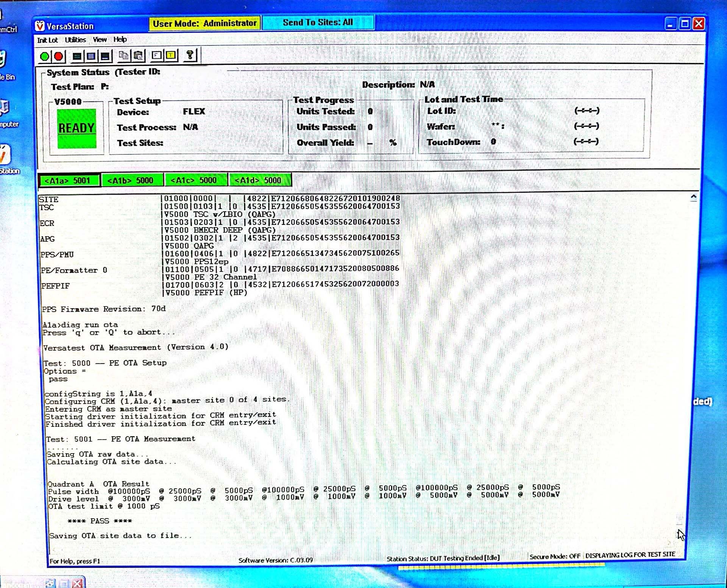Click the 'PE/Formatter 0' log row label

coord(74,270)
